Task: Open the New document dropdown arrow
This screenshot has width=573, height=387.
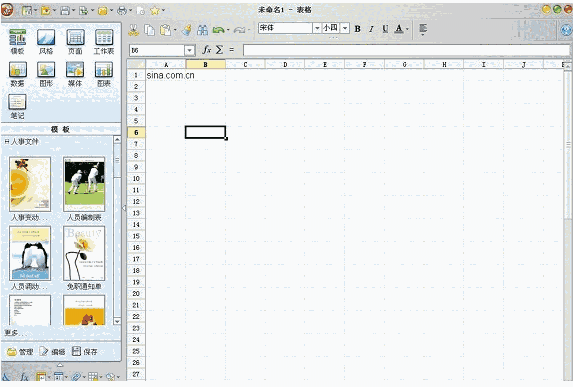Action: pos(35,11)
